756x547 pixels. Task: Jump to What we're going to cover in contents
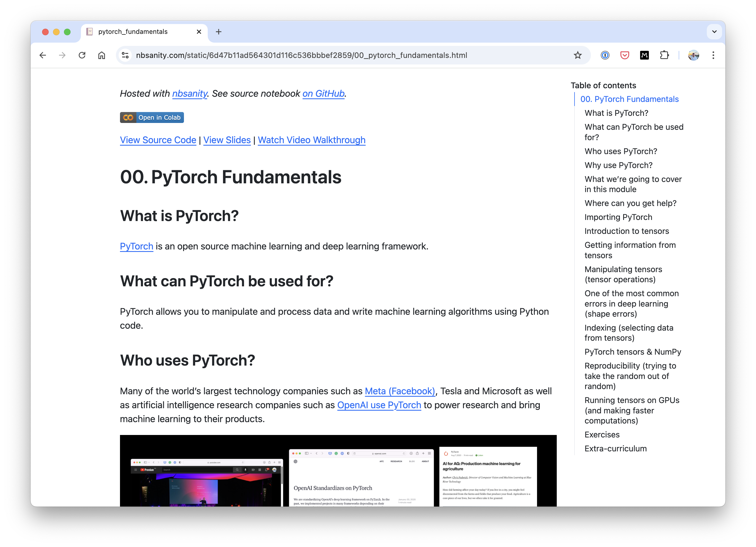[x=633, y=184]
